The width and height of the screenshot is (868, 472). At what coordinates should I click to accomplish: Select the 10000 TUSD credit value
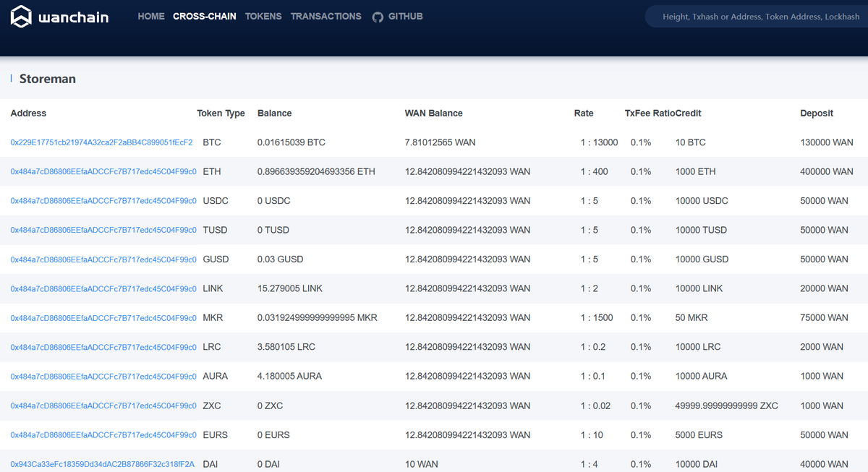pyautogui.click(x=702, y=230)
